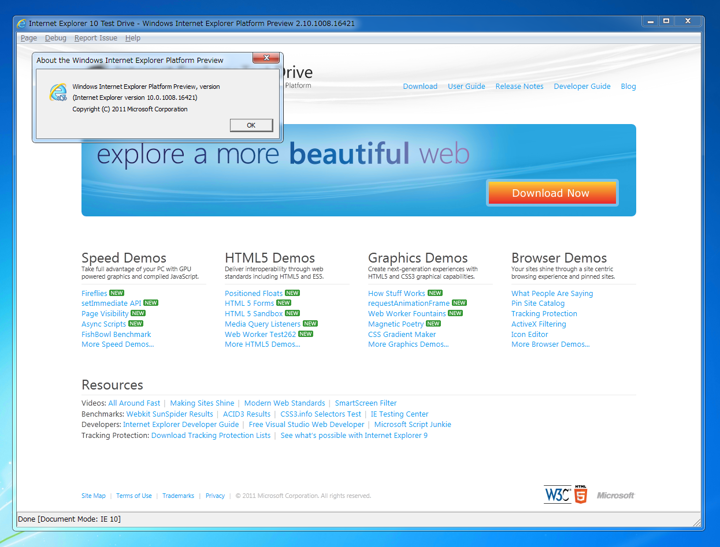720x547 pixels.
Task: Open the setImmediate API demo
Action: pos(111,303)
